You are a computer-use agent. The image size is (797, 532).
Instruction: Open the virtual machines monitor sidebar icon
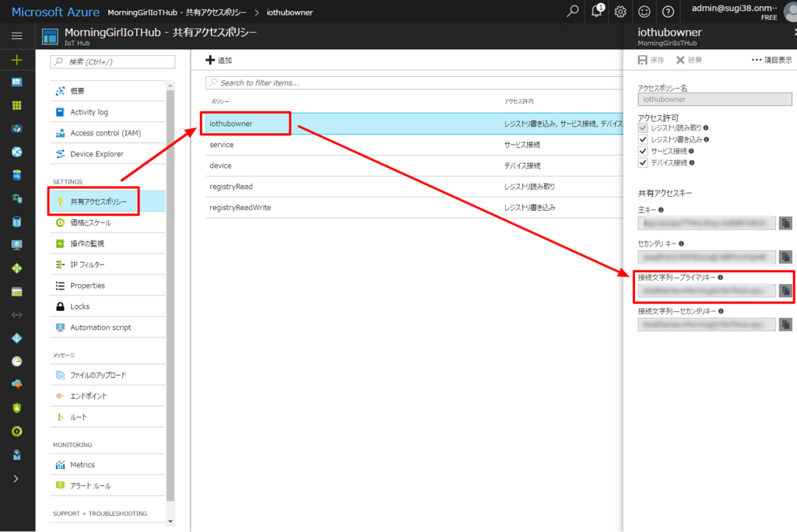click(17, 245)
